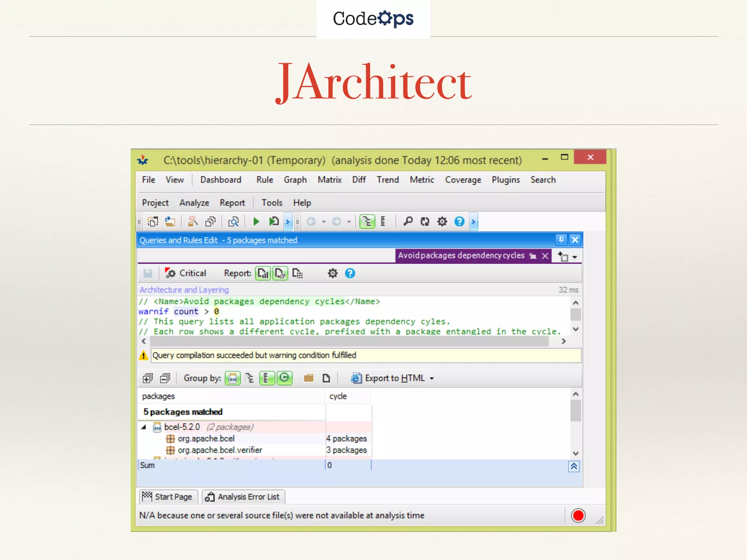This screenshot has height=560, width=747.
Task: Toggle Group by green circular C option
Action: click(x=284, y=378)
